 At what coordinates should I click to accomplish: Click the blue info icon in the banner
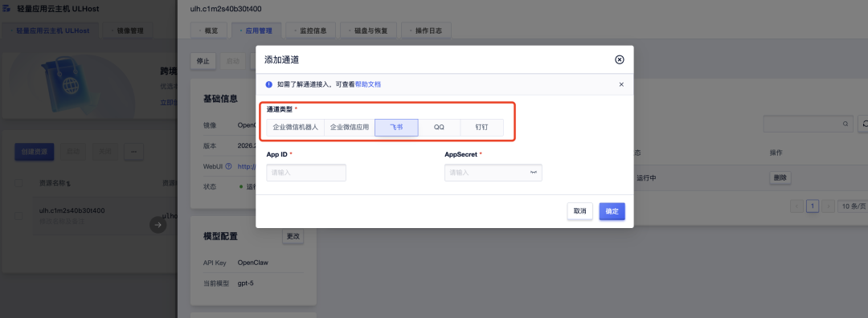(x=269, y=84)
